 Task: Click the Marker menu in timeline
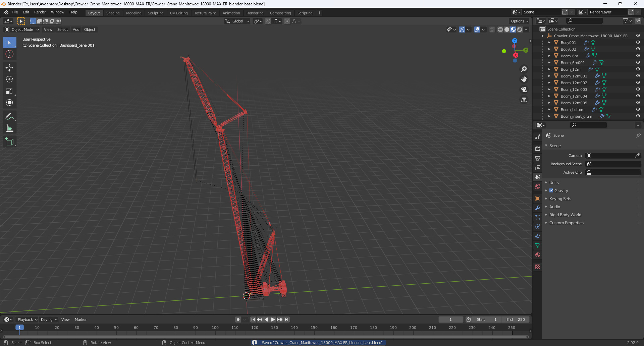point(80,320)
